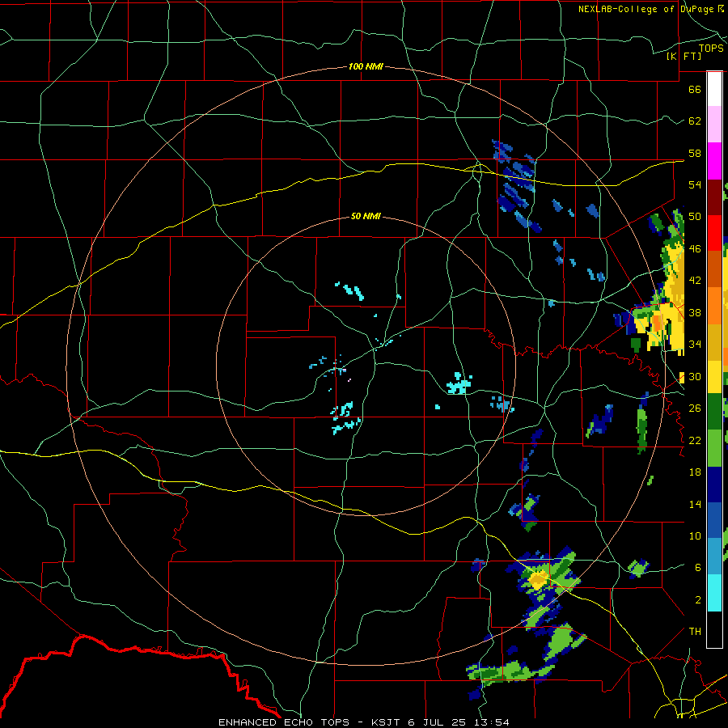Click the 30 value on legend
728x728 pixels.
click(x=695, y=376)
